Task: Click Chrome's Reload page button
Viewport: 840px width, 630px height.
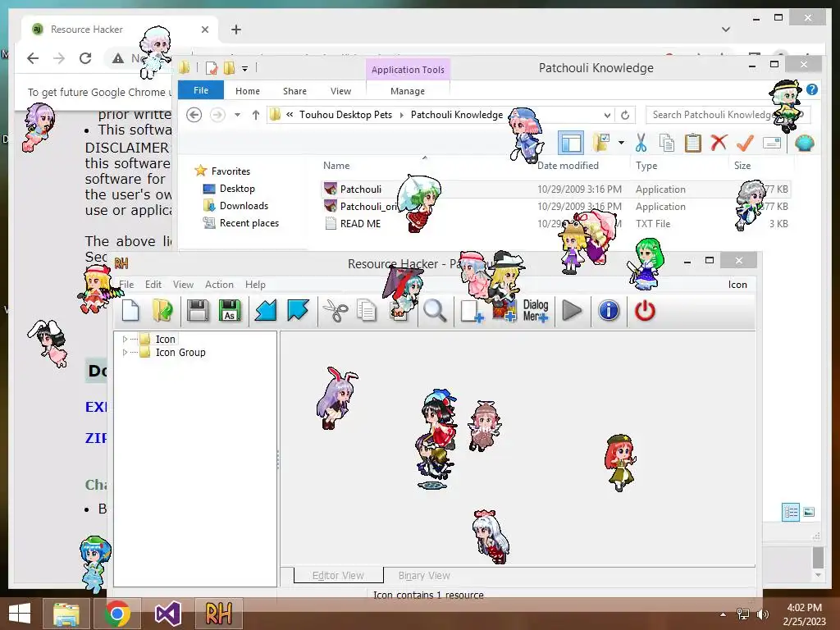Action: click(x=85, y=58)
